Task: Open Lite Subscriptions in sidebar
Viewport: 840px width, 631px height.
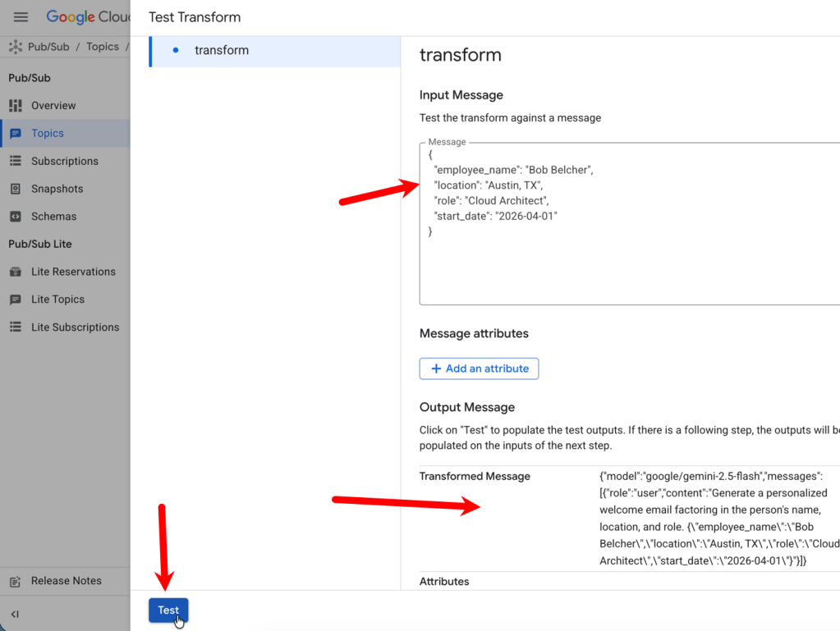Action: (x=75, y=327)
